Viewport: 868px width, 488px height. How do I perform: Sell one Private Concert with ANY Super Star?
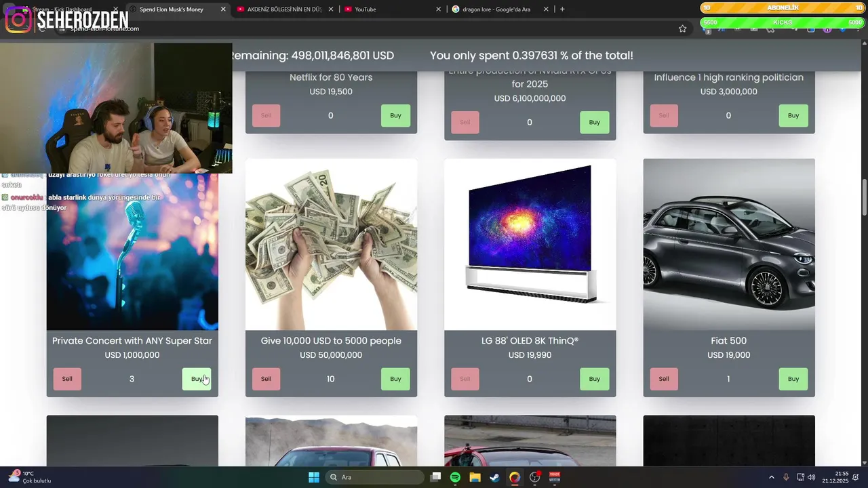(x=67, y=379)
